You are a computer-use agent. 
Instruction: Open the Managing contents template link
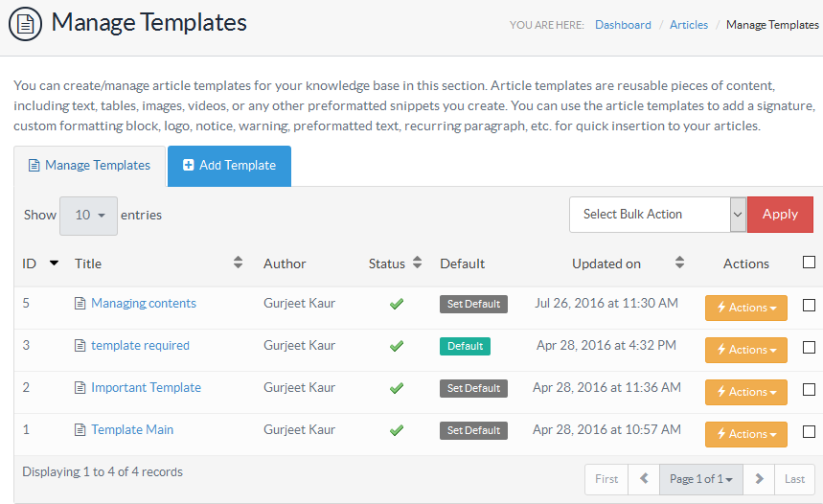click(144, 303)
